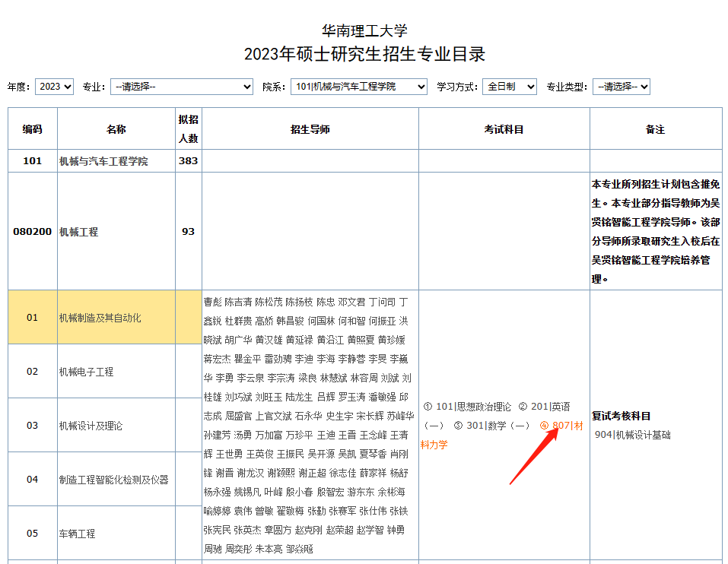Click the 考试科目 column header
This screenshot has width=728, height=564.
click(x=504, y=129)
